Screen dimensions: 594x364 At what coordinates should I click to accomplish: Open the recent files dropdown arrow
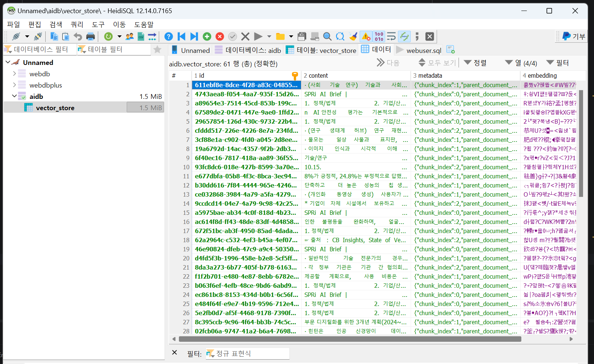point(291,36)
